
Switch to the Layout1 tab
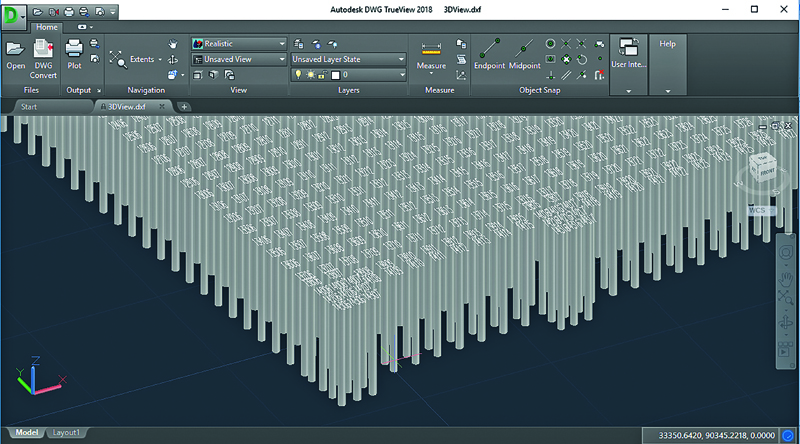click(68, 433)
